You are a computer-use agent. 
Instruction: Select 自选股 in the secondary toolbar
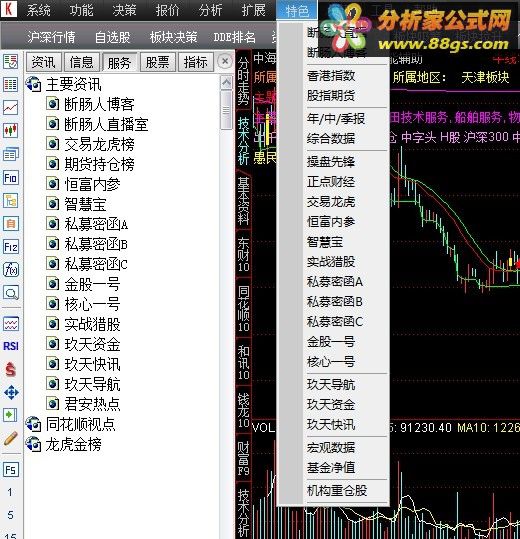[113, 37]
